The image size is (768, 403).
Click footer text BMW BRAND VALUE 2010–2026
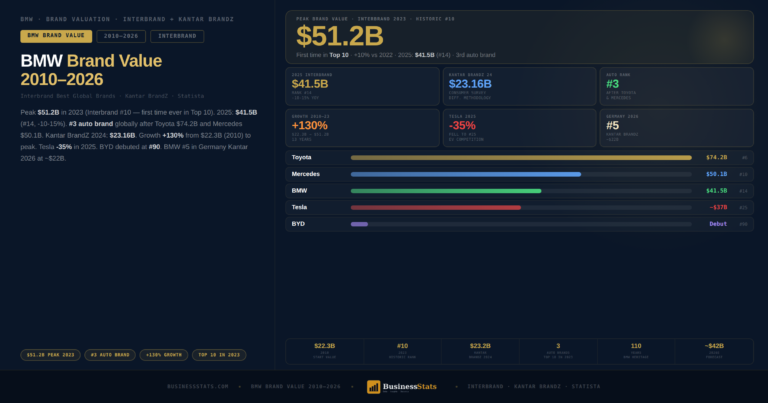tap(296, 387)
